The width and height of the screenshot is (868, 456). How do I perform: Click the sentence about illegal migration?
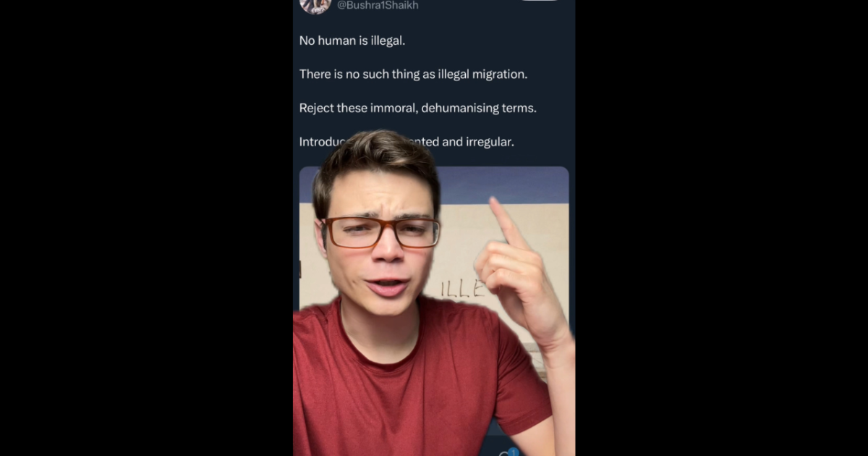pos(414,74)
